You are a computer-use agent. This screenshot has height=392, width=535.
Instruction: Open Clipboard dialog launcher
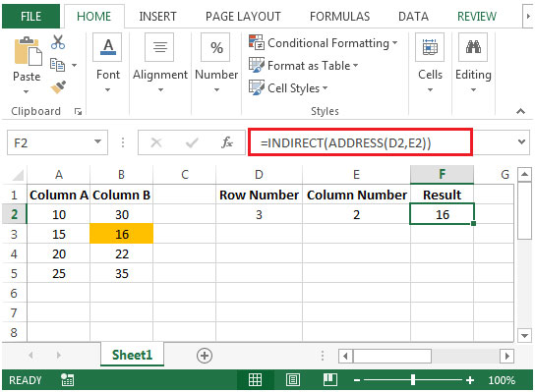(78, 111)
